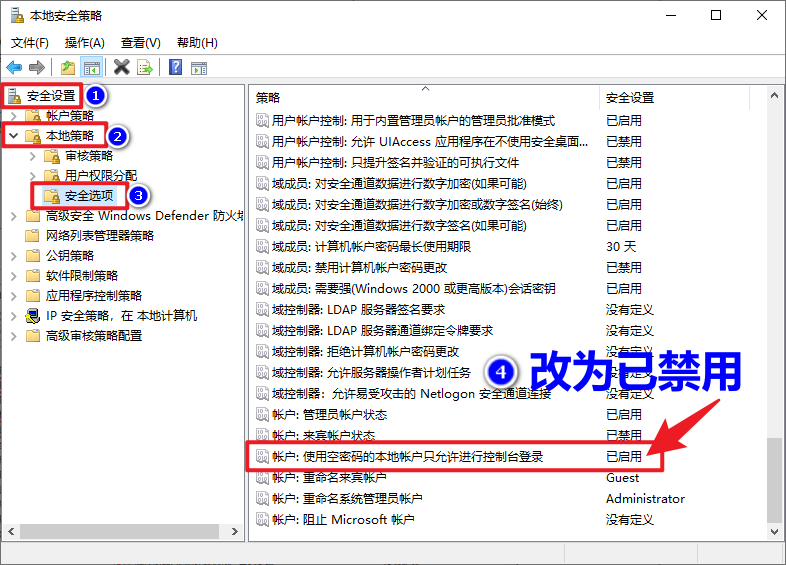Click the tree pane scroll-right arrow

235,531
